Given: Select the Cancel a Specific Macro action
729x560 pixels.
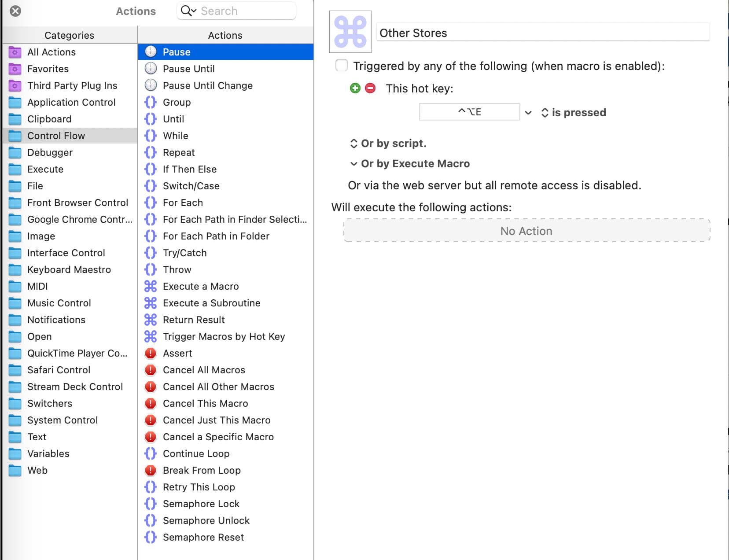Looking at the screenshot, I should pos(226,437).
